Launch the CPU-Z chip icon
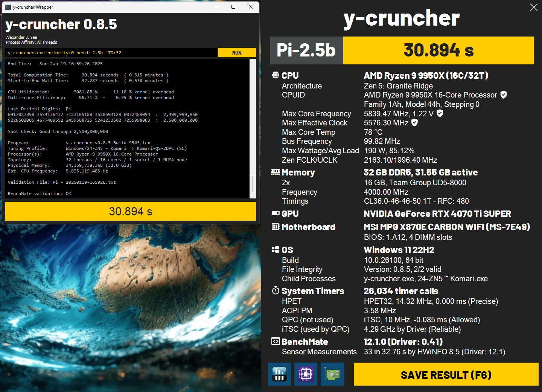This screenshot has height=392, width=542. [x=306, y=374]
